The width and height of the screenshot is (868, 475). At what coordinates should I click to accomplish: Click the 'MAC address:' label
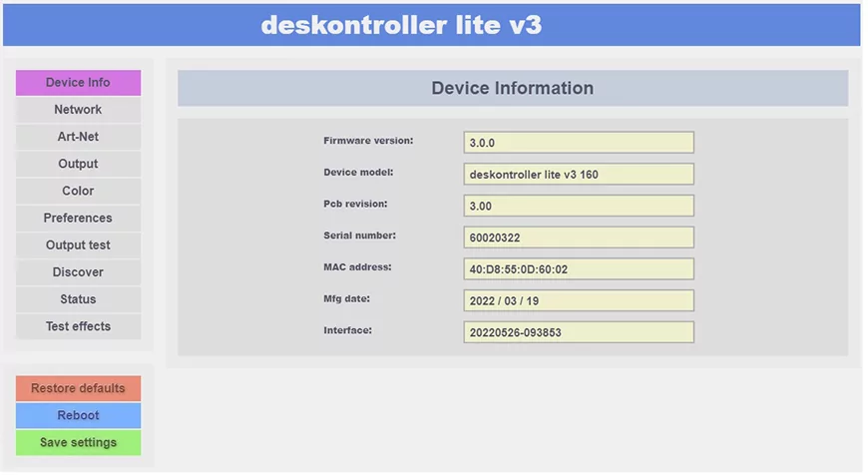click(x=357, y=266)
